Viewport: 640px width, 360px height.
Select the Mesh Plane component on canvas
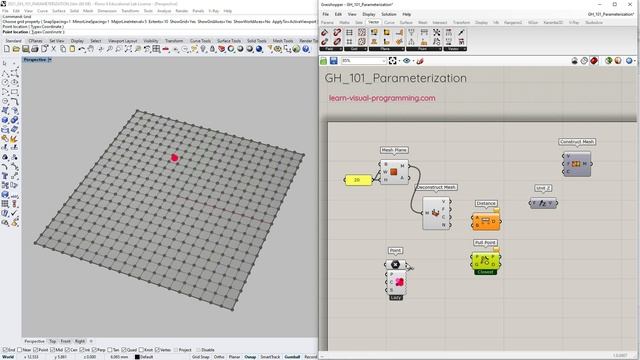pyautogui.click(x=394, y=172)
